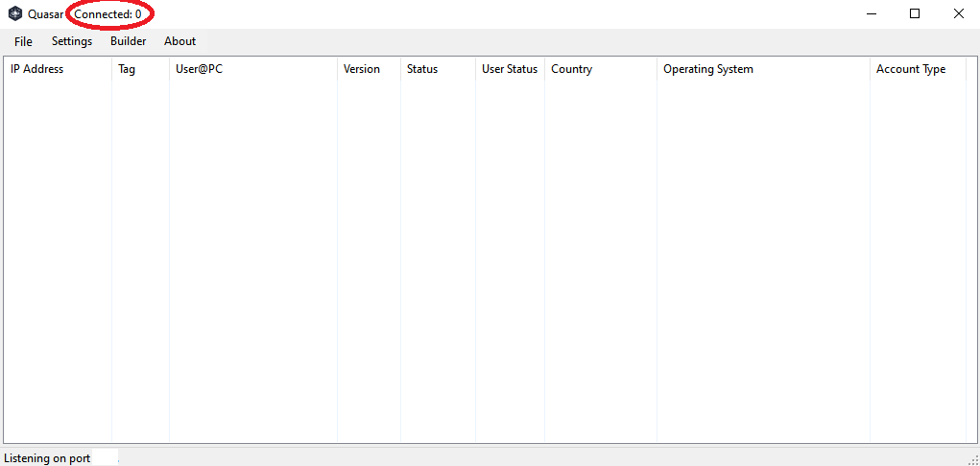Open the Builder menu
Viewport: 980px width, 466px height.
(x=128, y=41)
